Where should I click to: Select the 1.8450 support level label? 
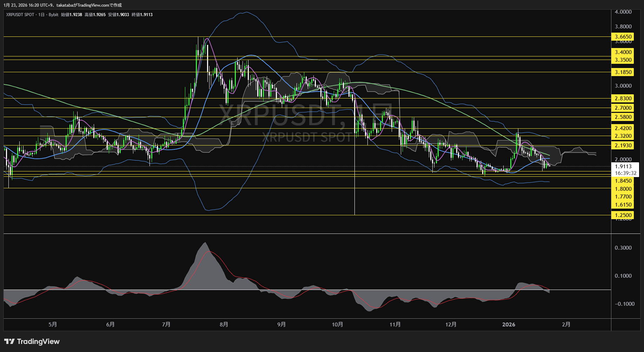(x=623, y=181)
